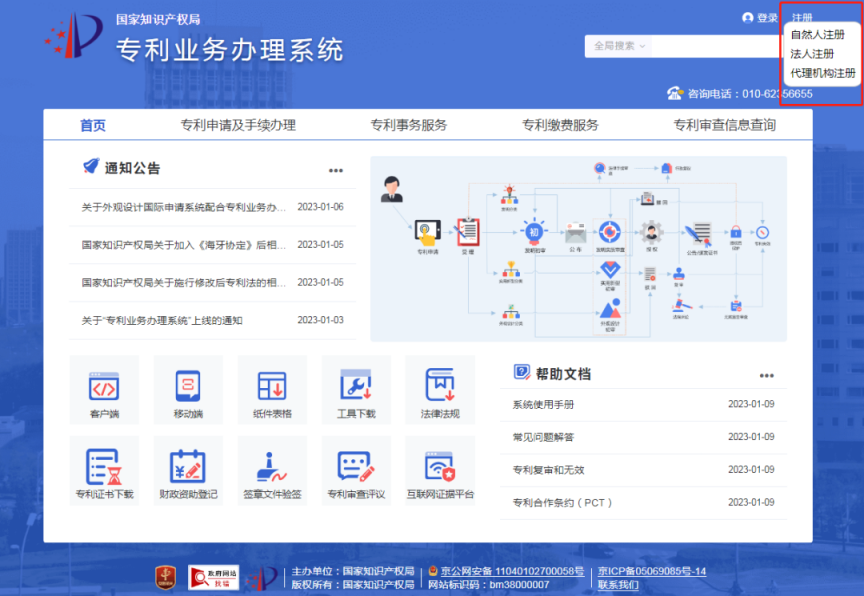Click the 专利申请 icon in the flowchart
Screen dimensions: 864x596
click(428, 234)
